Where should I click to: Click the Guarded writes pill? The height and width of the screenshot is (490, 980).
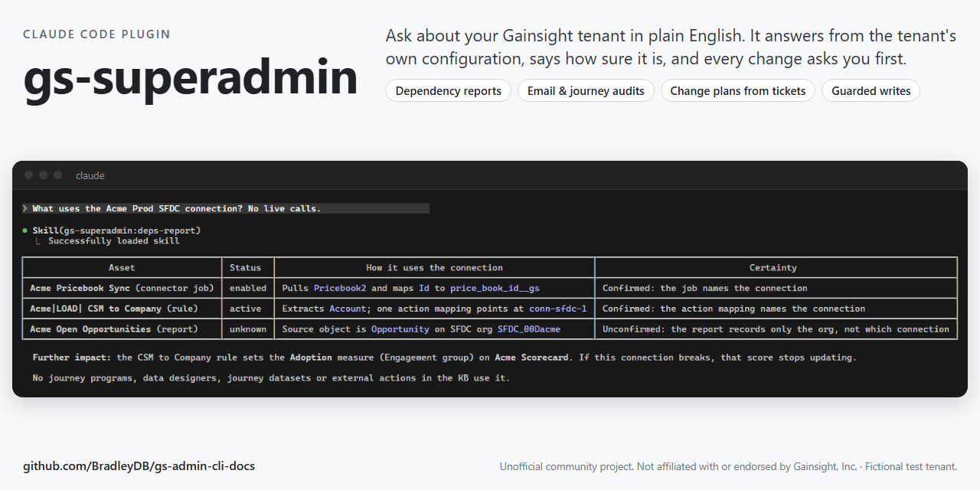[871, 90]
